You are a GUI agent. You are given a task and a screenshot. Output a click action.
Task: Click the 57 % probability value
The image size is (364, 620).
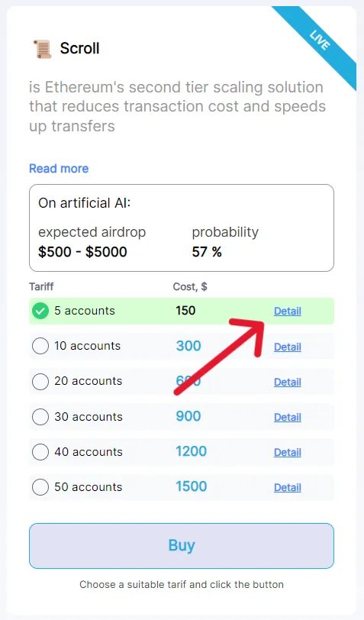pyautogui.click(x=207, y=252)
